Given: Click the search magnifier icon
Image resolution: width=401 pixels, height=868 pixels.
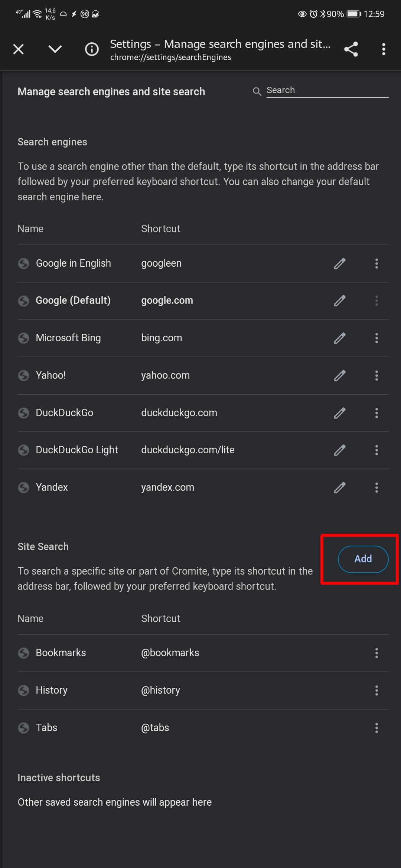Looking at the screenshot, I should pyautogui.click(x=257, y=91).
